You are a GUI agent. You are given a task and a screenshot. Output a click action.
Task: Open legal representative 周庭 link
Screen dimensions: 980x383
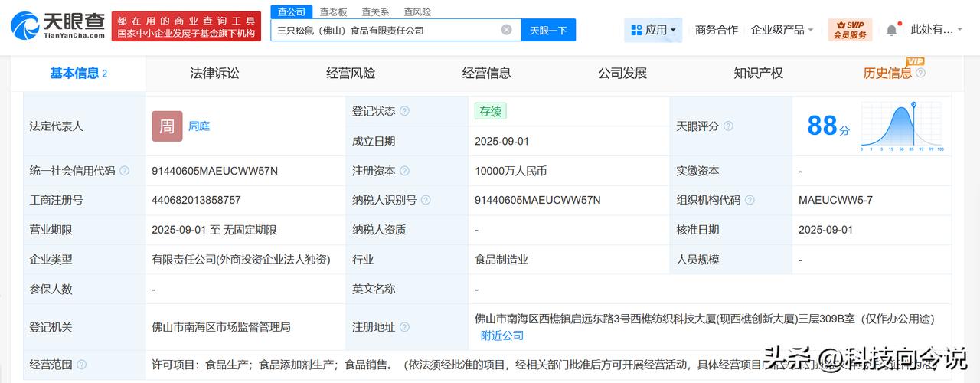pos(199,126)
